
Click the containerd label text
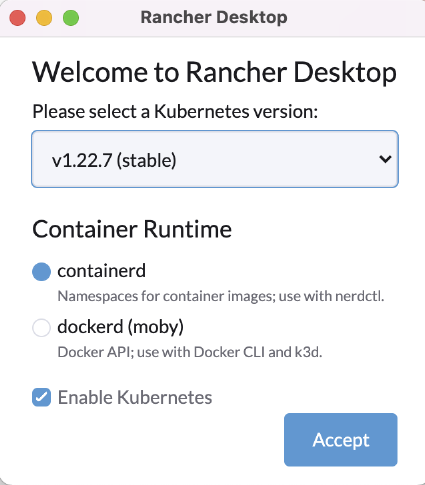[102, 270]
